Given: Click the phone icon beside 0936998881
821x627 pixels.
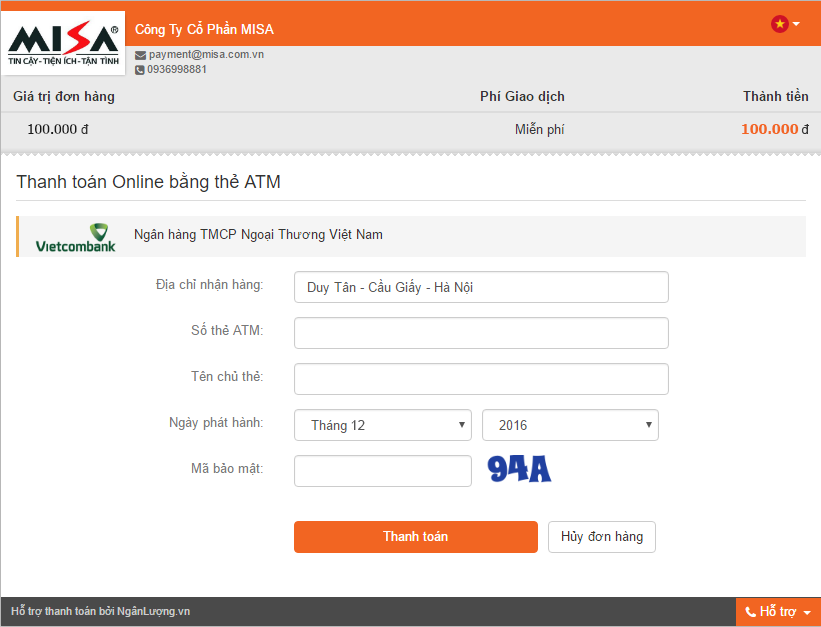Looking at the screenshot, I should pyautogui.click(x=140, y=70).
